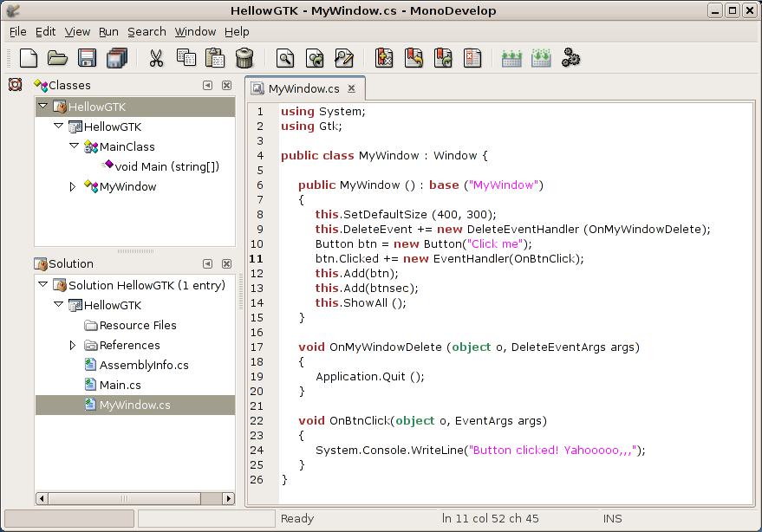Click the Open file folder icon
The image size is (762, 532).
point(57,58)
